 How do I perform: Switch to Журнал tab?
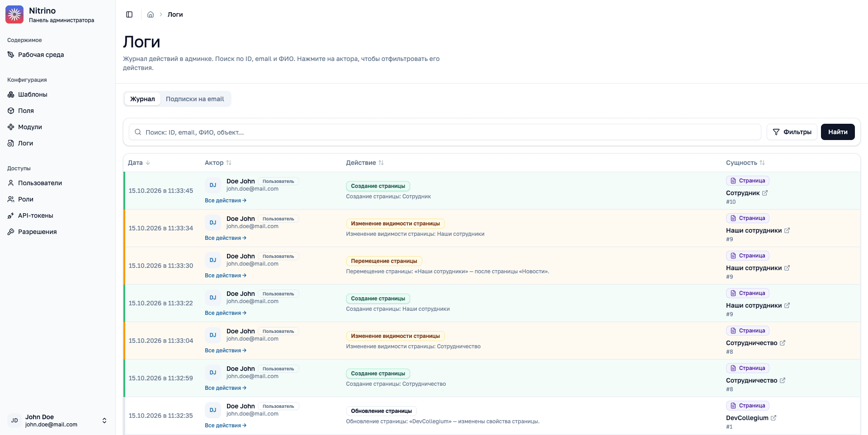point(142,99)
